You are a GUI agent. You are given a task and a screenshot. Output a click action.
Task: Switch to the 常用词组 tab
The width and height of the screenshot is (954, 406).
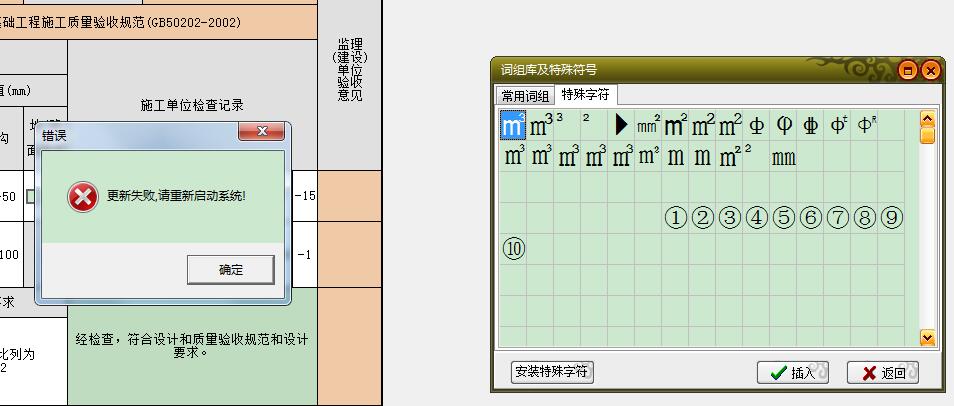pyautogui.click(x=525, y=96)
